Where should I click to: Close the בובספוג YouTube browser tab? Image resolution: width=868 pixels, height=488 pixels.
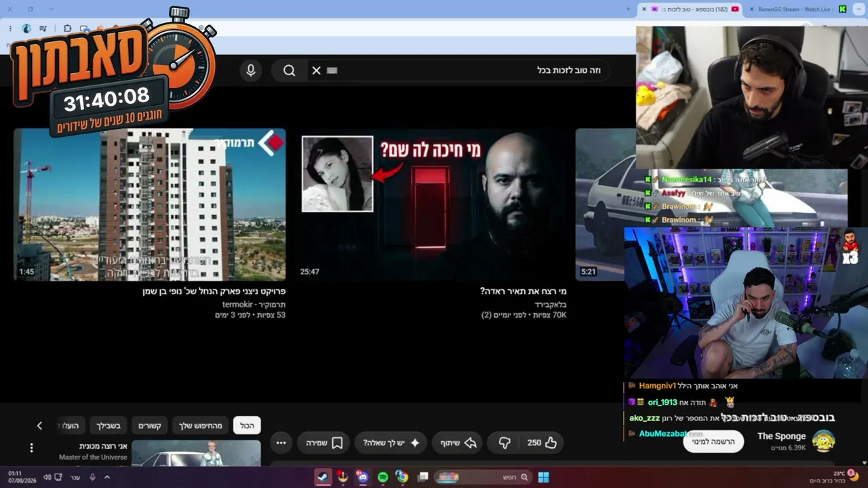click(644, 9)
